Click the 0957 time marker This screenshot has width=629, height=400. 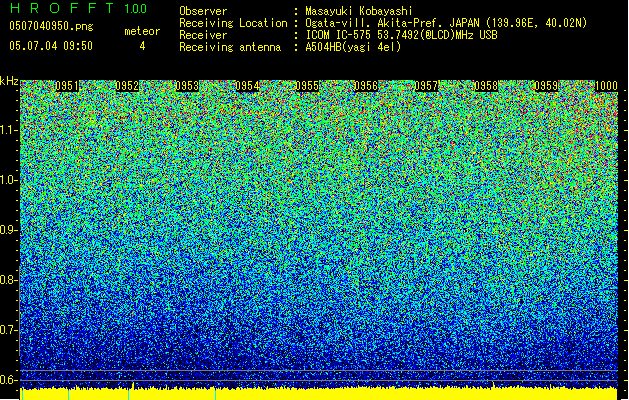click(426, 86)
